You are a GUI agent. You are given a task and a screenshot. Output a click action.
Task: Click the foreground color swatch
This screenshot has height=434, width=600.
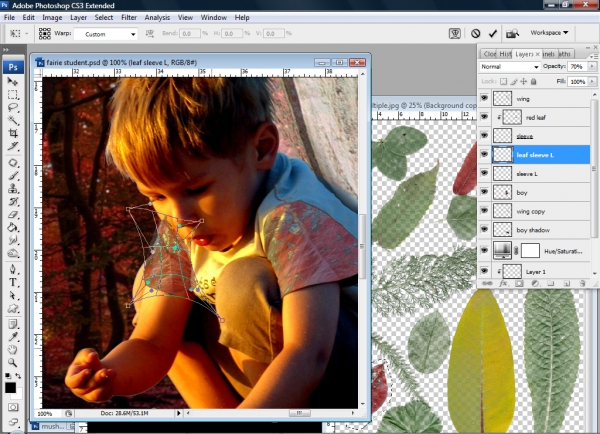click(10, 388)
